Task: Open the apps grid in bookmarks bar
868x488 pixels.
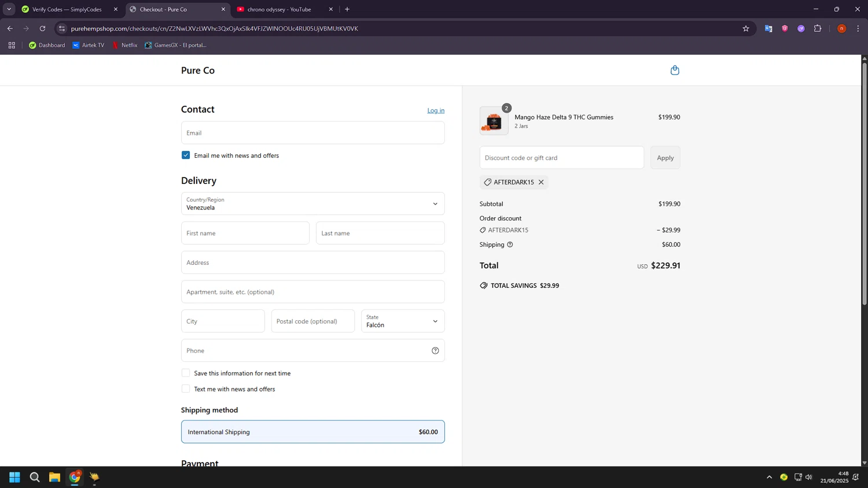Action: click(12, 45)
